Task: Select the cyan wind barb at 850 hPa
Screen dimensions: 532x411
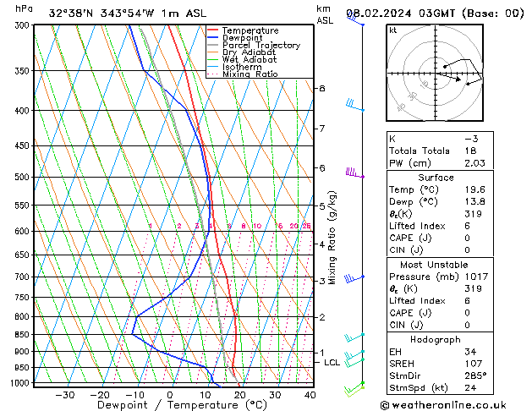Action: pyautogui.click(x=354, y=337)
